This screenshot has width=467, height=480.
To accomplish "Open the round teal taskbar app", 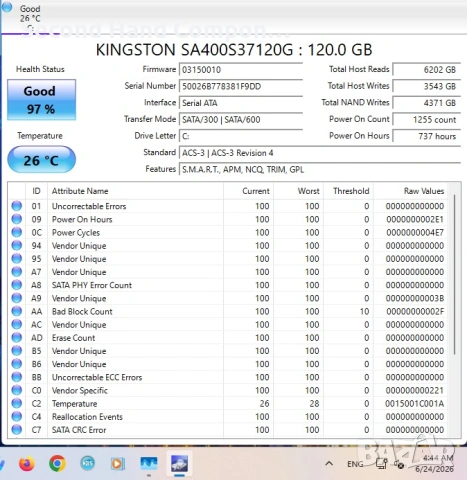I will pos(88,463).
